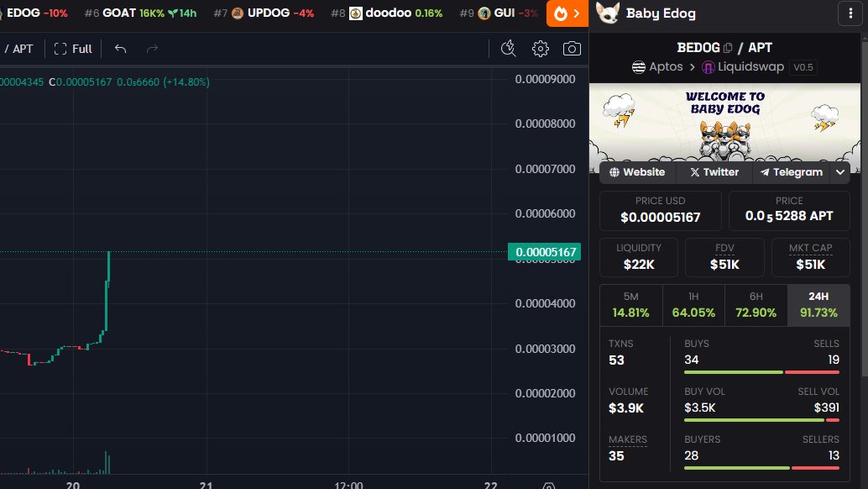Click the 12:00 time axis label

(x=348, y=486)
